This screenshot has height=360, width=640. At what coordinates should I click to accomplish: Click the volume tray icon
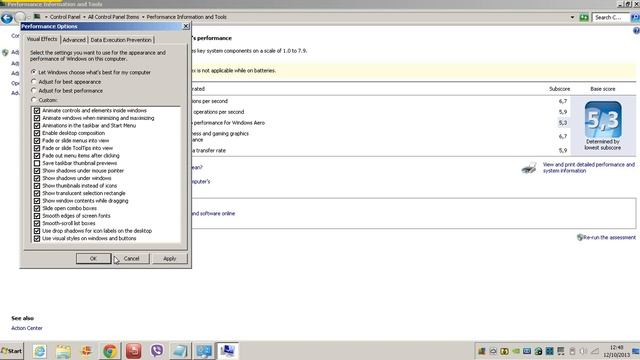583,351
